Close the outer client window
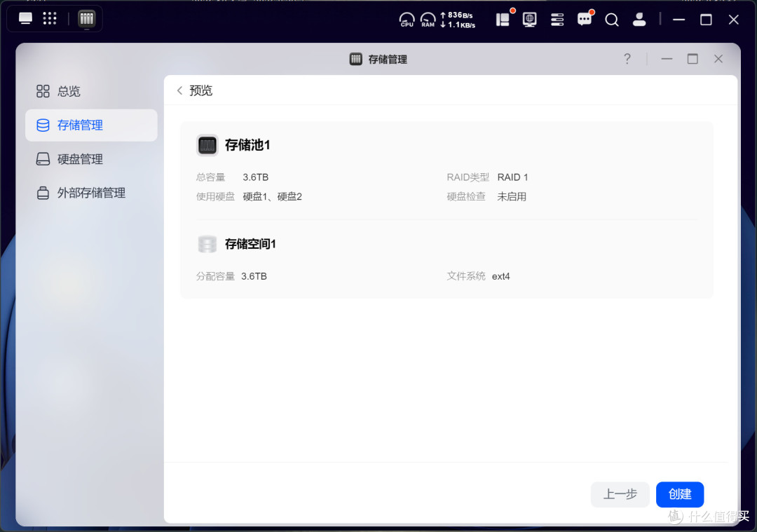 tap(733, 20)
